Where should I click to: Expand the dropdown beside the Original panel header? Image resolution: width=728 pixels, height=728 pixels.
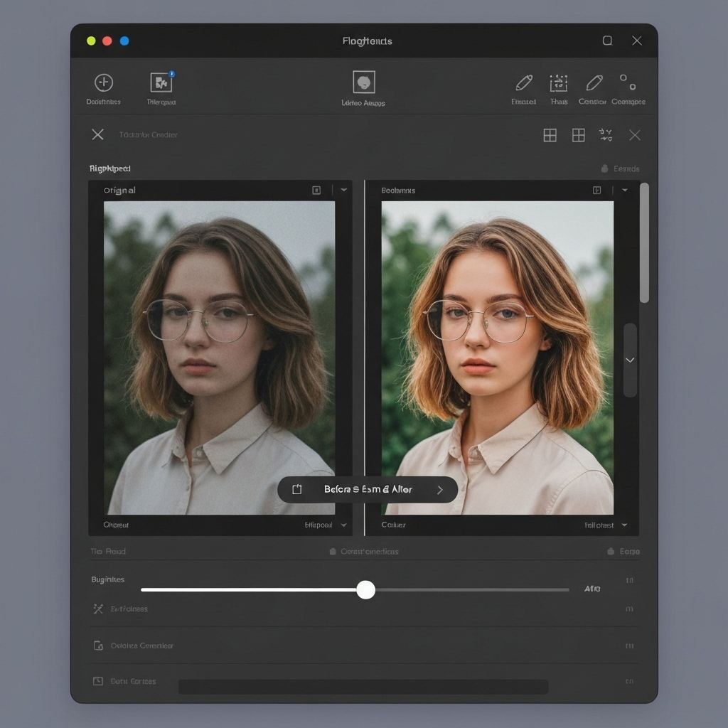tap(344, 190)
